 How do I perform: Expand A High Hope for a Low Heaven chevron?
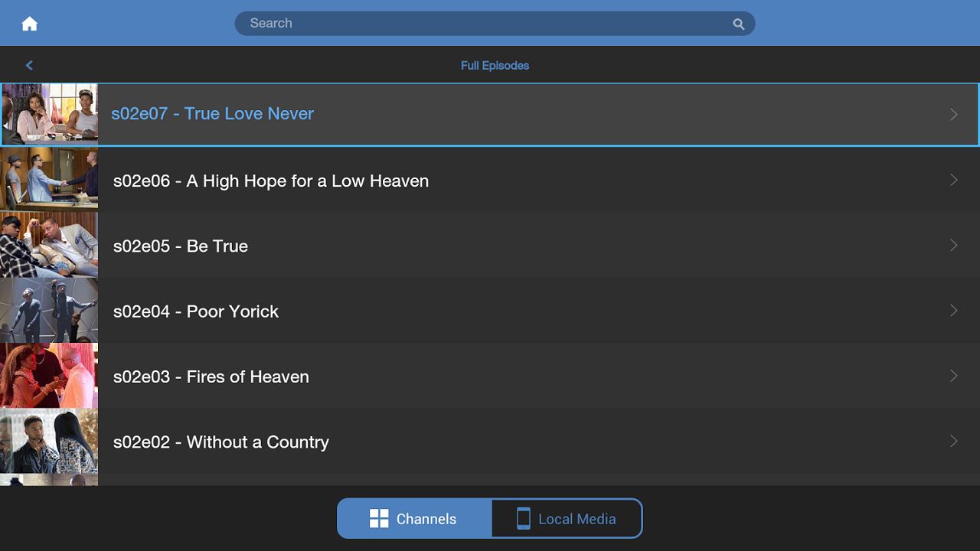click(954, 180)
